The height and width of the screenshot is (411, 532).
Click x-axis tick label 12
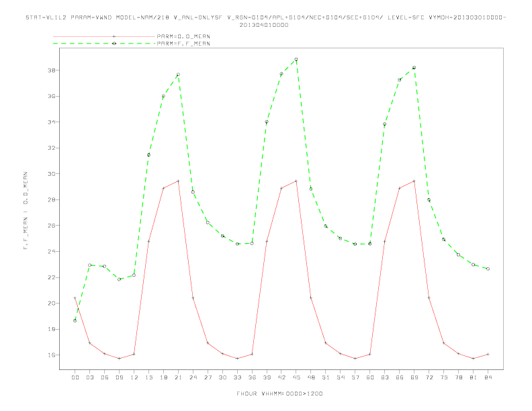click(x=134, y=377)
